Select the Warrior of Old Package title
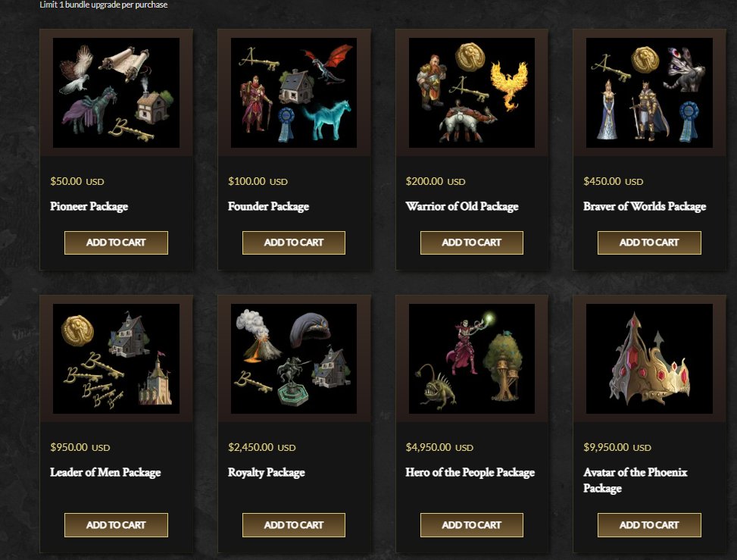Viewport: 737px width, 560px height. (462, 206)
